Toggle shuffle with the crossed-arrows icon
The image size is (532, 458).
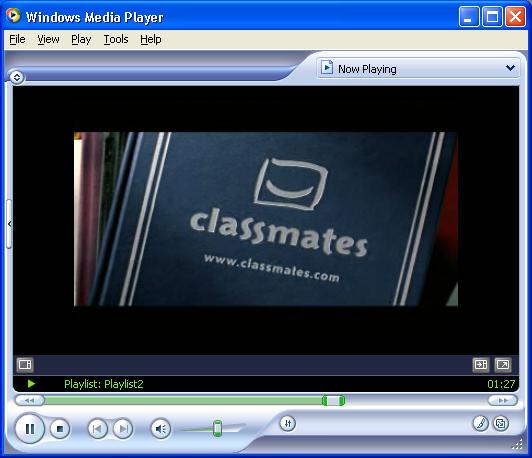[x=288, y=423]
